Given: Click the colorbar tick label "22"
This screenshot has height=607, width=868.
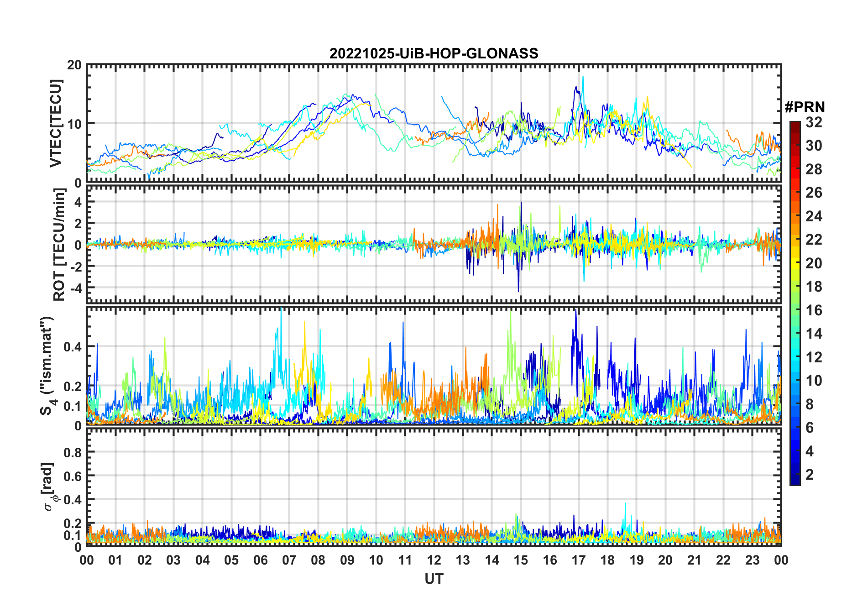Looking at the screenshot, I should [x=814, y=240].
